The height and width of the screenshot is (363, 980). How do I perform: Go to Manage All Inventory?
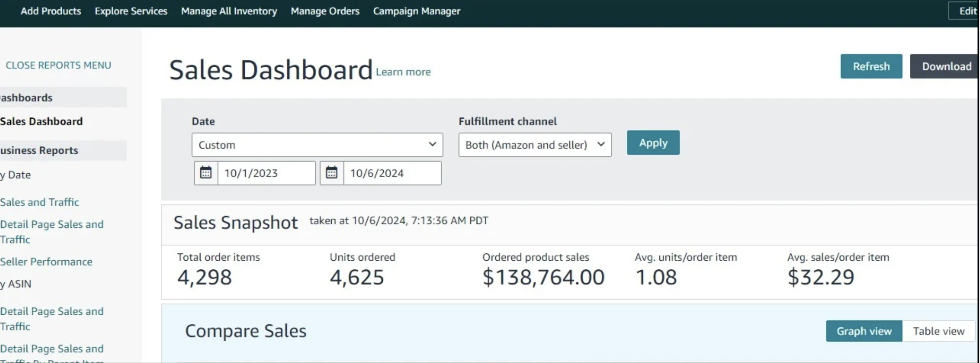click(x=229, y=11)
